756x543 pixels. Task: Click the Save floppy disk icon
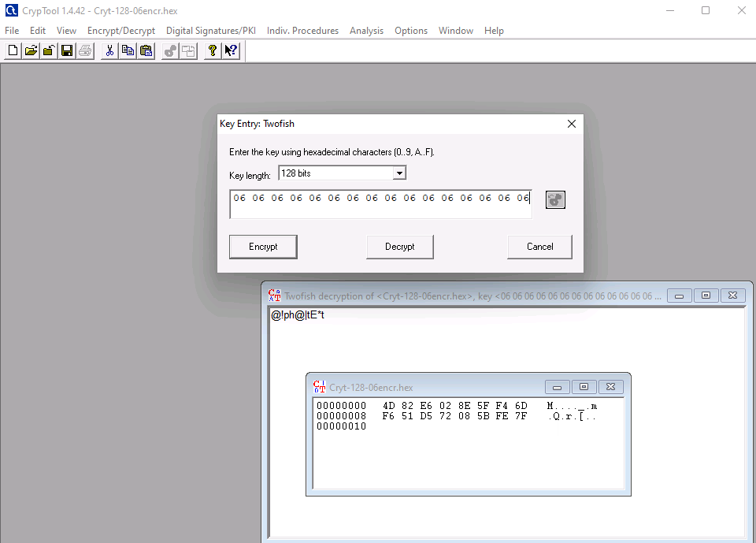click(67, 51)
